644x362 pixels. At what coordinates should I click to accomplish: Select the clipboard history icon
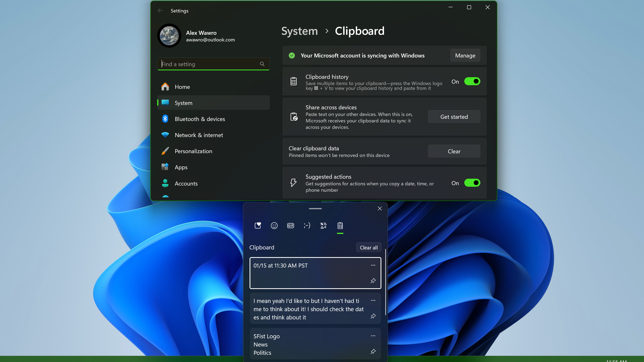click(340, 226)
